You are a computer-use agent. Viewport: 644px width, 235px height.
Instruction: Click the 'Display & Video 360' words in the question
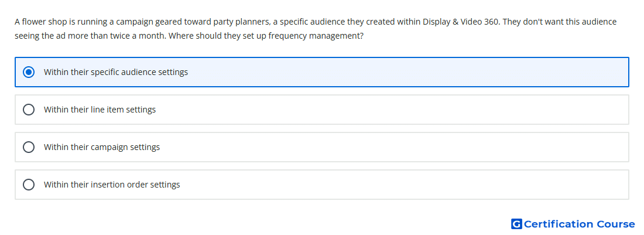461,22
